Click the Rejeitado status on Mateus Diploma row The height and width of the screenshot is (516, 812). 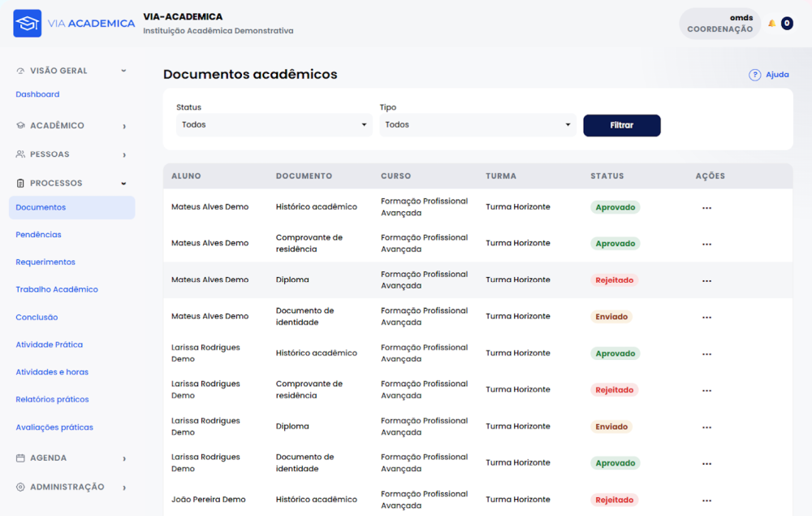[614, 280]
